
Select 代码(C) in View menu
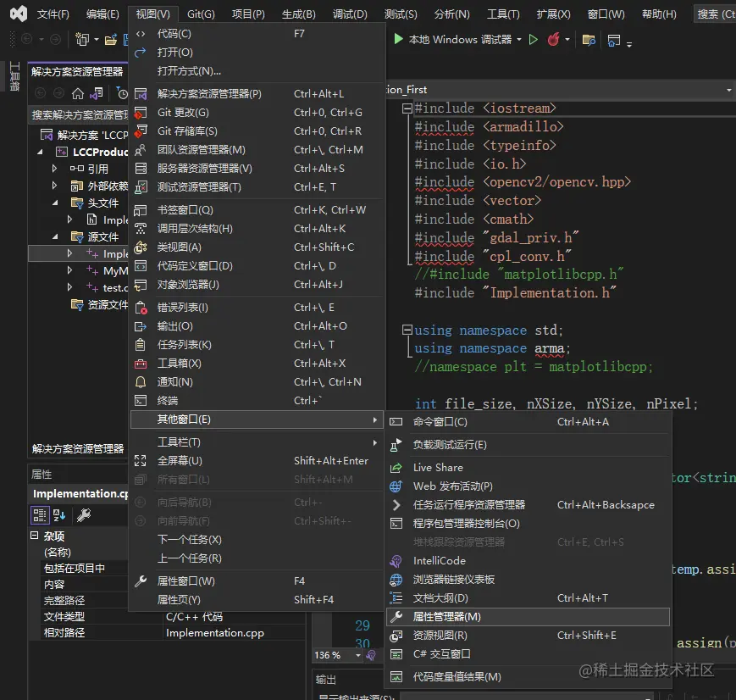tap(257, 34)
